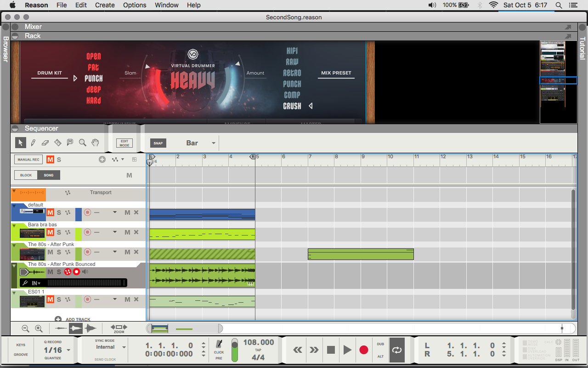
Task: Open the Create menu
Action: tap(105, 5)
